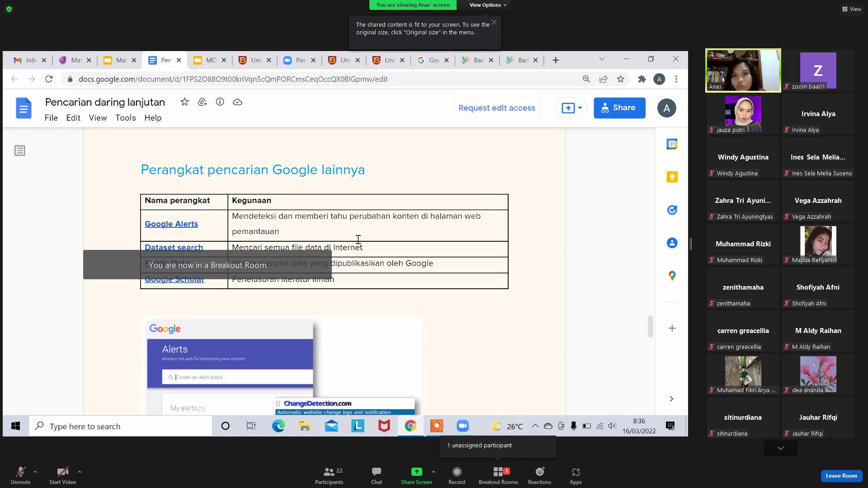The width and height of the screenshot is (868, 488).
Task: Click the add shortcut to Drive icon
Action: [202, 102]
